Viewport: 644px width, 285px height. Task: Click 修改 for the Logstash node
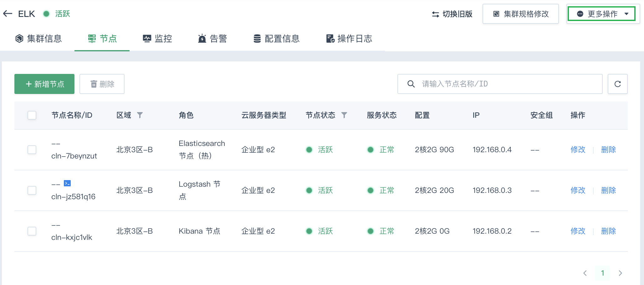tap(578, 190)
